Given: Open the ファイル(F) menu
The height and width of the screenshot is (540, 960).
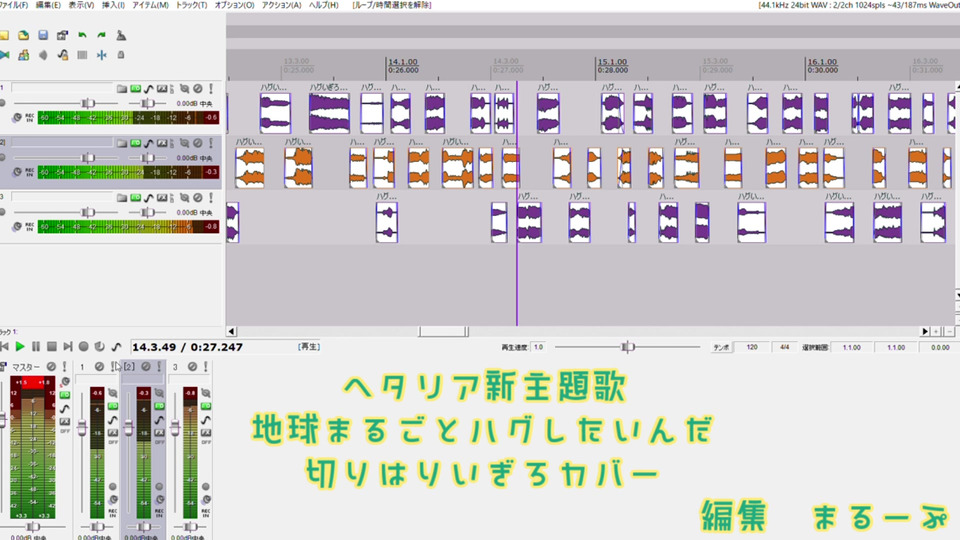Looking at the screenshot, I should pyautogui.click(x=13, y=5).
